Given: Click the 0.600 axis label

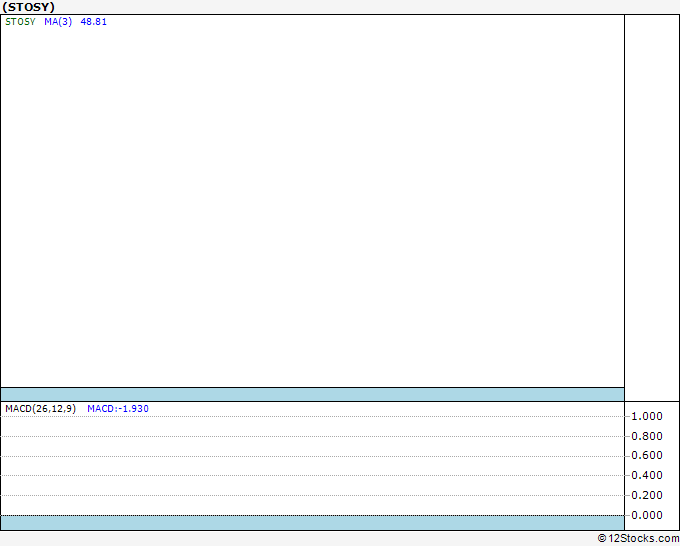Looking at the screenshot, I should point(647,456).
